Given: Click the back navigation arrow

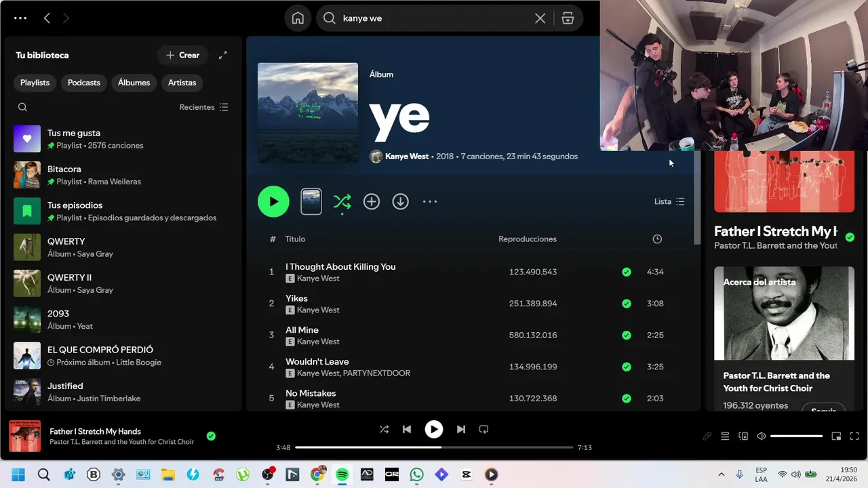Looking at the screenshot, I should point(47,18).
